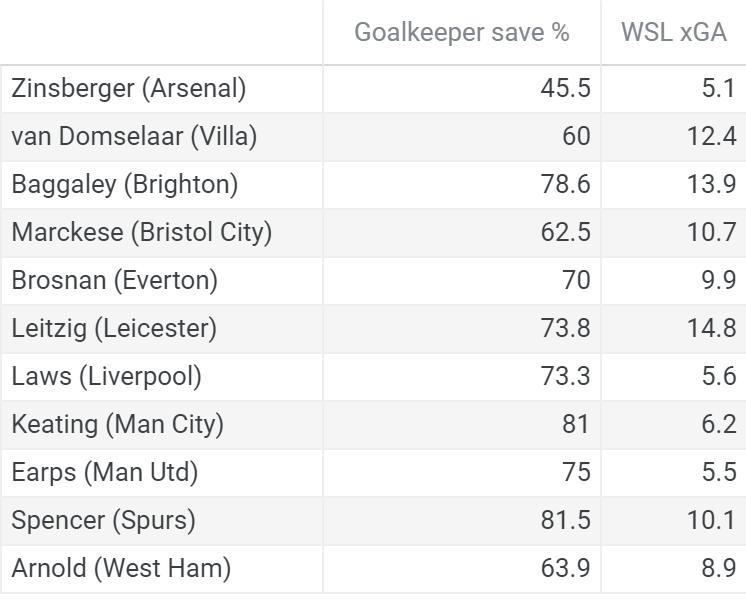Click the WSL xGA column header
Viewport: 746px width, 616px height.
point(674,32)
